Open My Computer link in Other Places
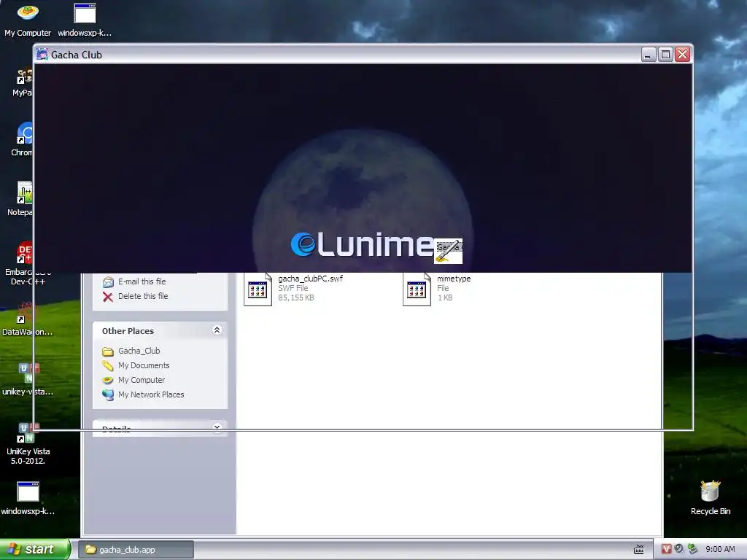Image resolution: width=747 pixels, height=560 pixels. click(142, 380)
